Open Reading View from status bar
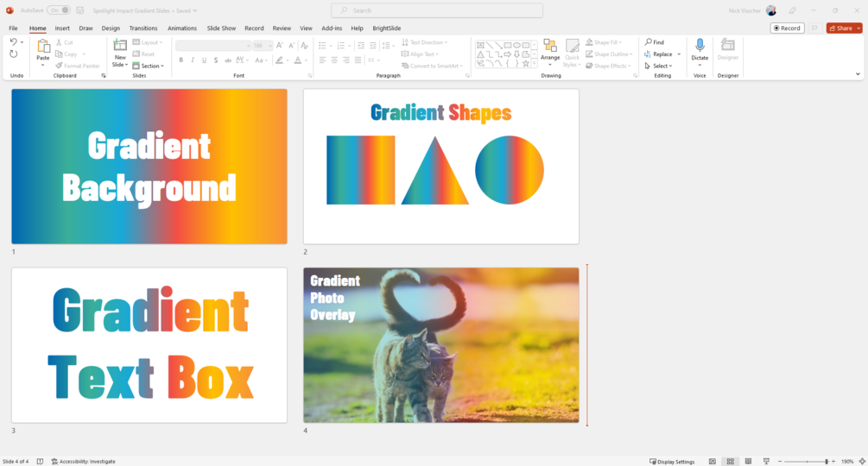 (748, 461)
